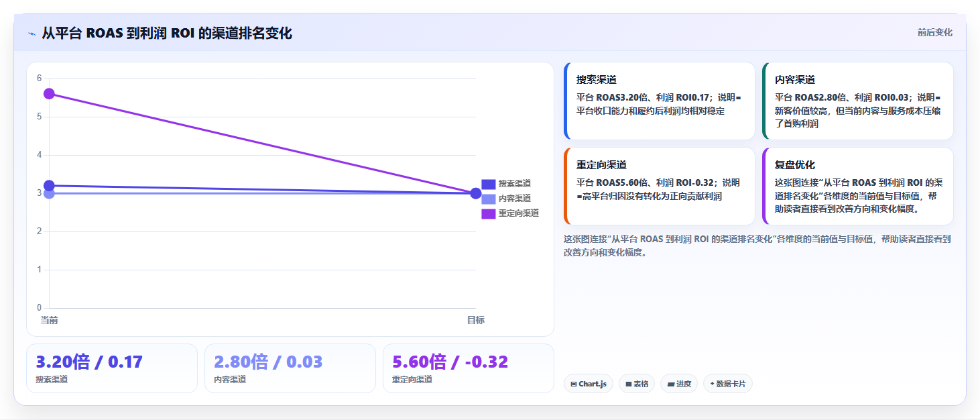Click the purple 重定向渠道 point at 当前

point(49,94)
